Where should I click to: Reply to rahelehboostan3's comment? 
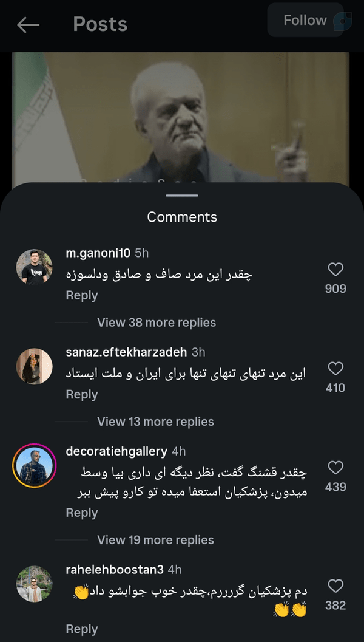[82, 629]
